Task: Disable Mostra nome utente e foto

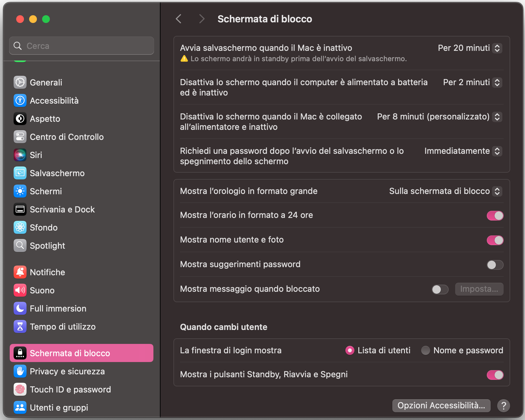Action: (x=495, y=240)
